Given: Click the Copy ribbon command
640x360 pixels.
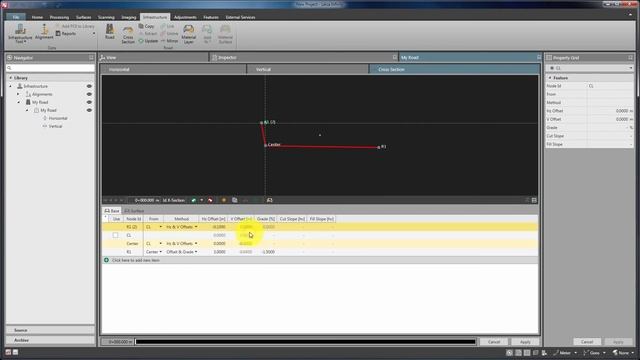Looking at the screenshot, I should [146, 26].
